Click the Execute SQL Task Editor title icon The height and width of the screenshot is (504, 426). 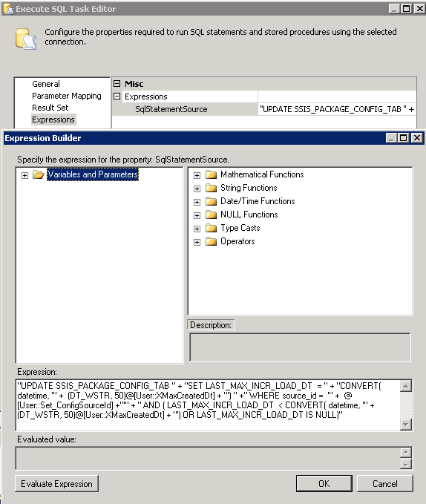click(x=8, y=9)
